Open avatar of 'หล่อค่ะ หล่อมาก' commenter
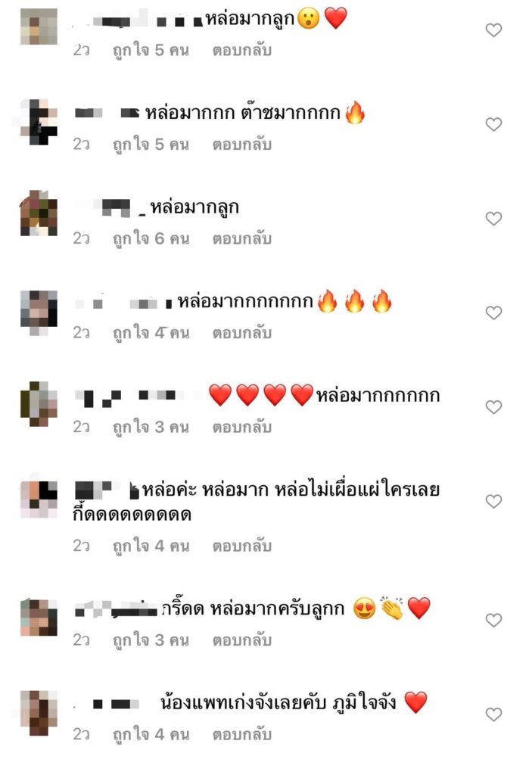The height and width of the screenshot is (775, 532). click(39, 500)
